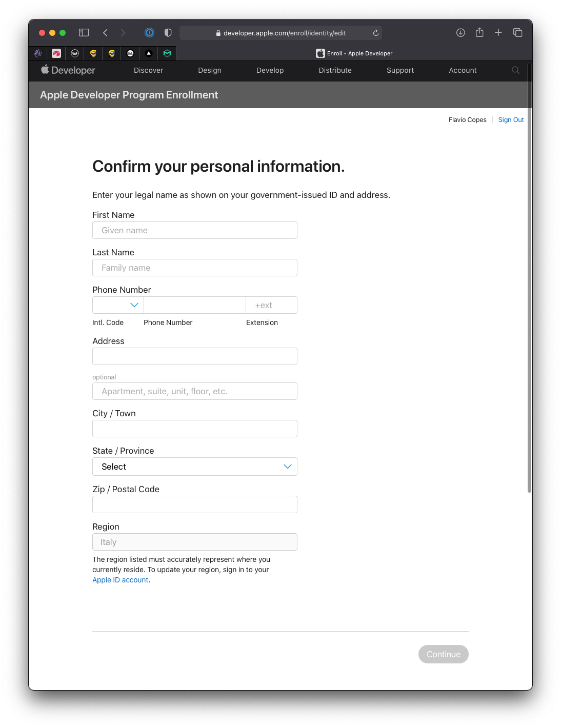Open the Safari downloads icon
561x728 pixels.
point(460,33)
